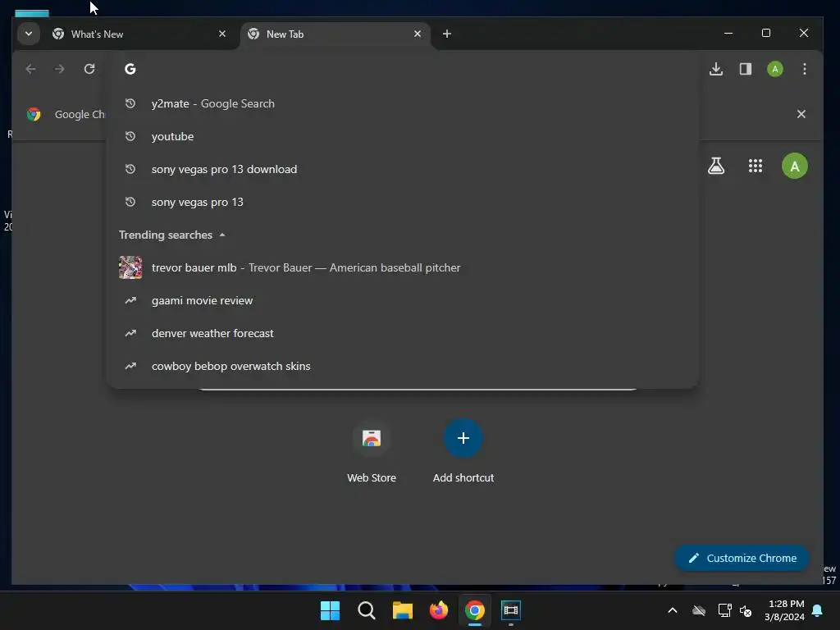840x630 pixels.
Task: Open the Google apps grid
Action: tap(755, 166)
